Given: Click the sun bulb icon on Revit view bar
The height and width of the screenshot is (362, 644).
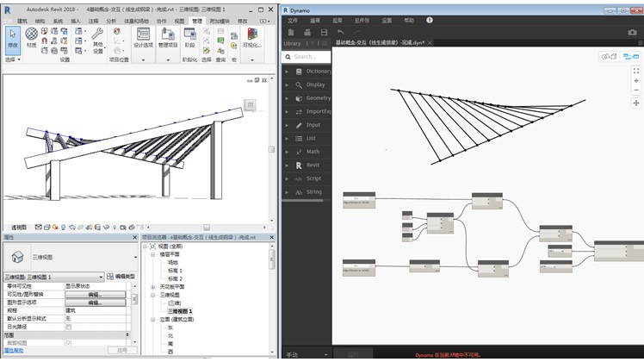Looking at the screenshot, I should pos(63,227).
